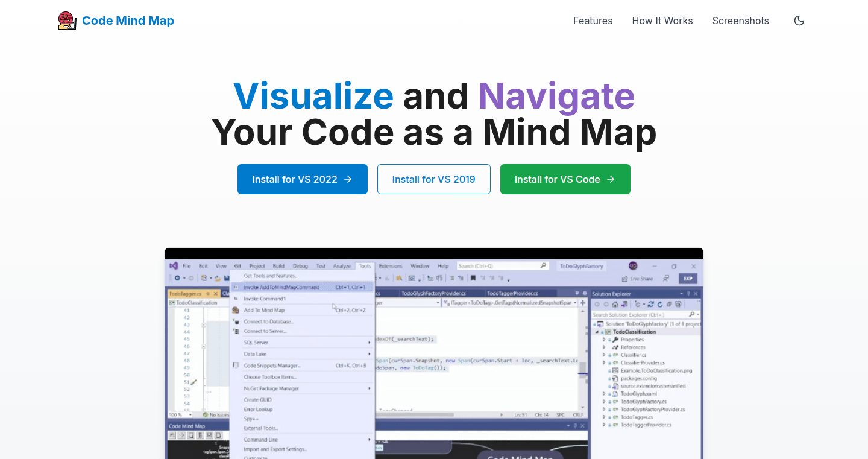Viewport: 868px width, 459px height.
Task: Click the Code Mind Map logo icon
Action: 67,21
